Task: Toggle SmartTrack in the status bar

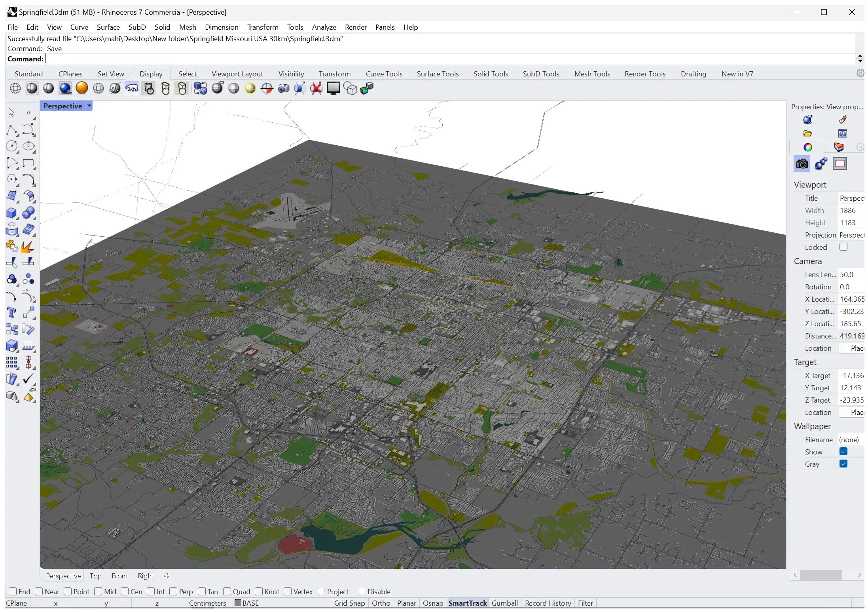Action: pos(467,603)
